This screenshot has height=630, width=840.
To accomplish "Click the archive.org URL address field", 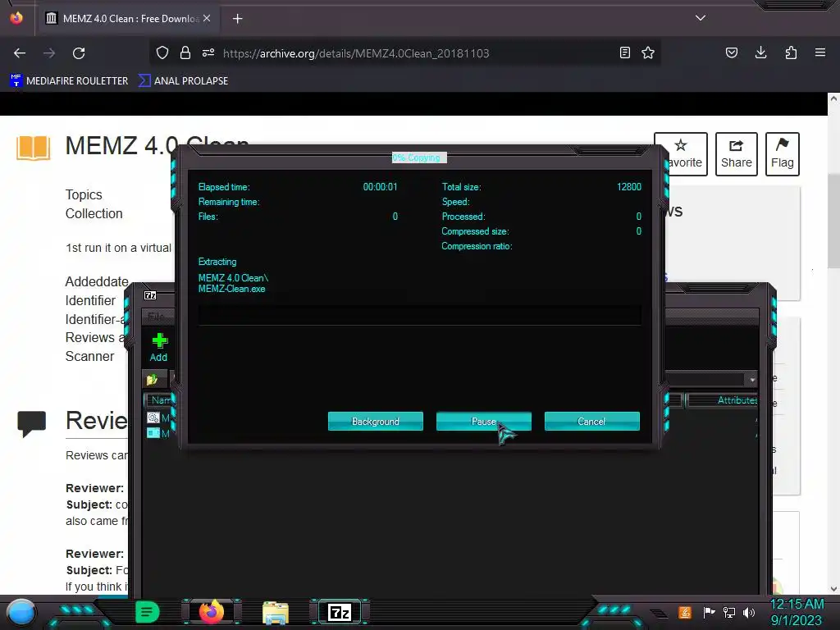I will click(356, 53).
